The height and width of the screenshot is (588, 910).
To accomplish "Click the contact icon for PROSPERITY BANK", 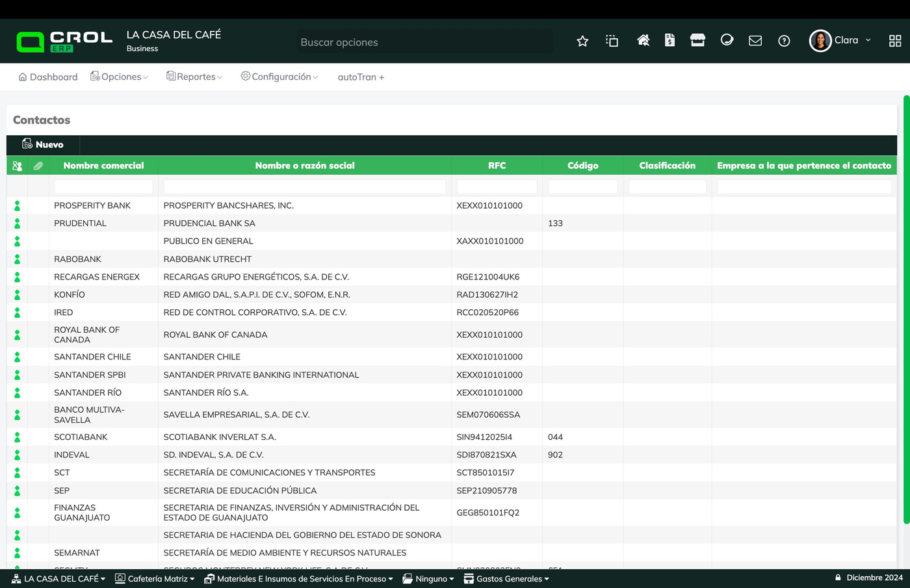I will point(17,205).
